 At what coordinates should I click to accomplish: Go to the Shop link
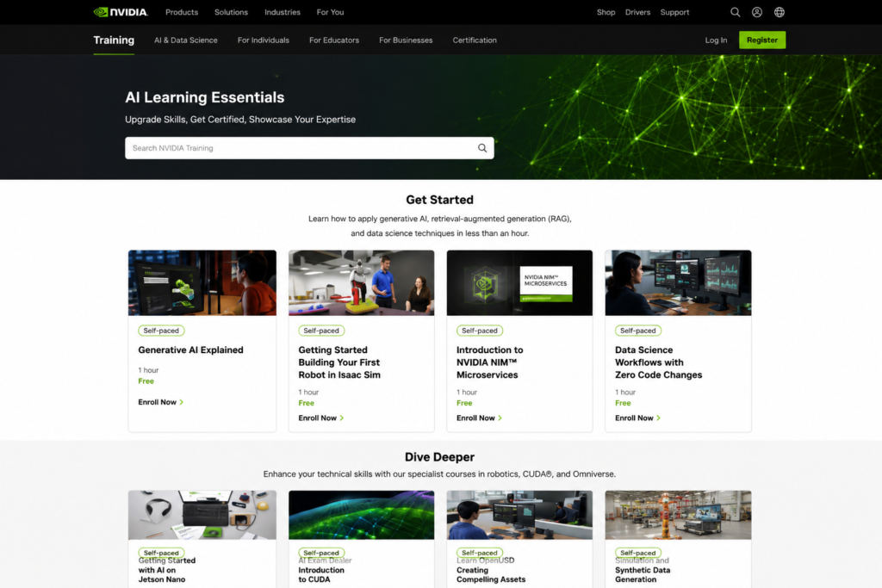[x=606, y=12]
